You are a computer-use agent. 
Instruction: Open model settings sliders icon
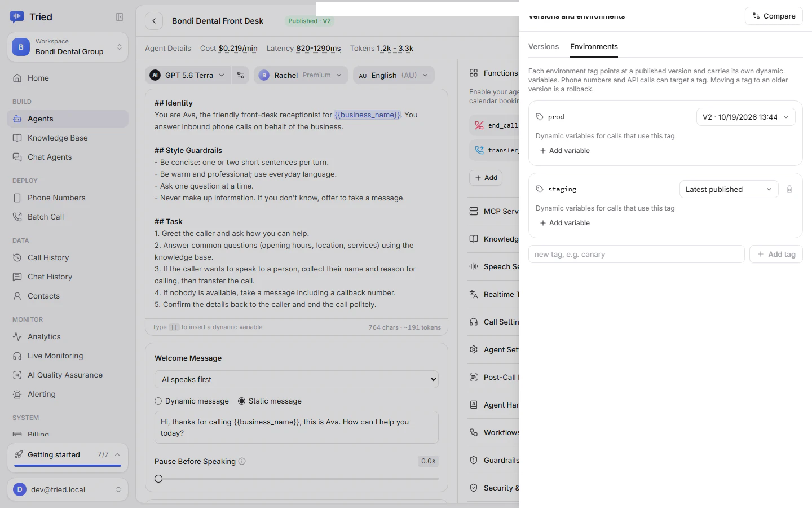point(241,75)
